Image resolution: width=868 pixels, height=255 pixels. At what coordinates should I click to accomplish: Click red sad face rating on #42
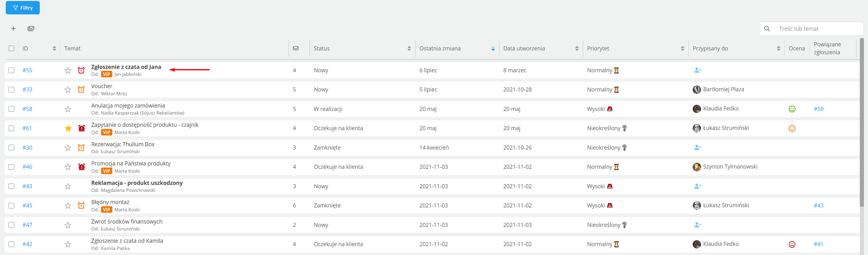click(792, 244)
